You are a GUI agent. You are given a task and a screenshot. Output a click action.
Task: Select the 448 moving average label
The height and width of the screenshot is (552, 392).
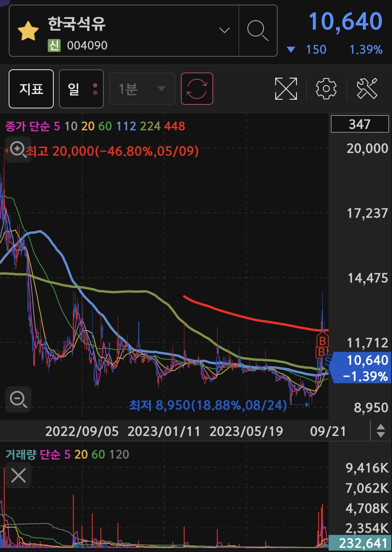(175, 126)
